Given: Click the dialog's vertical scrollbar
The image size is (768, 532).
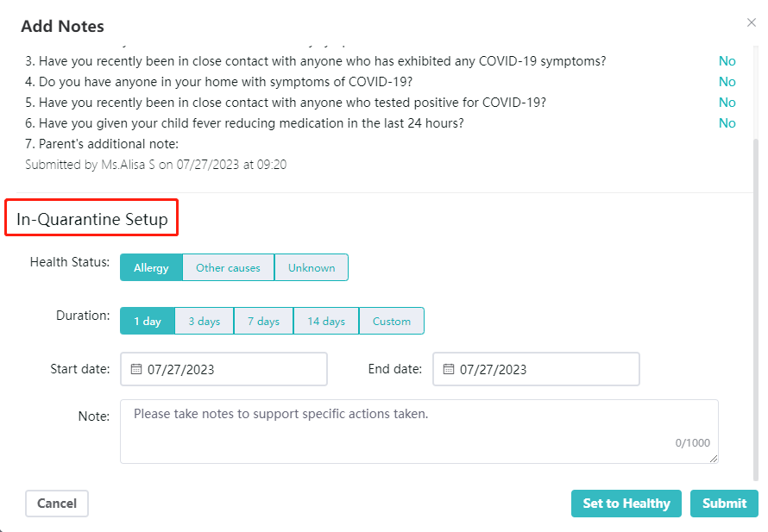Looking at the screenshot, I should tap(756, 309).
